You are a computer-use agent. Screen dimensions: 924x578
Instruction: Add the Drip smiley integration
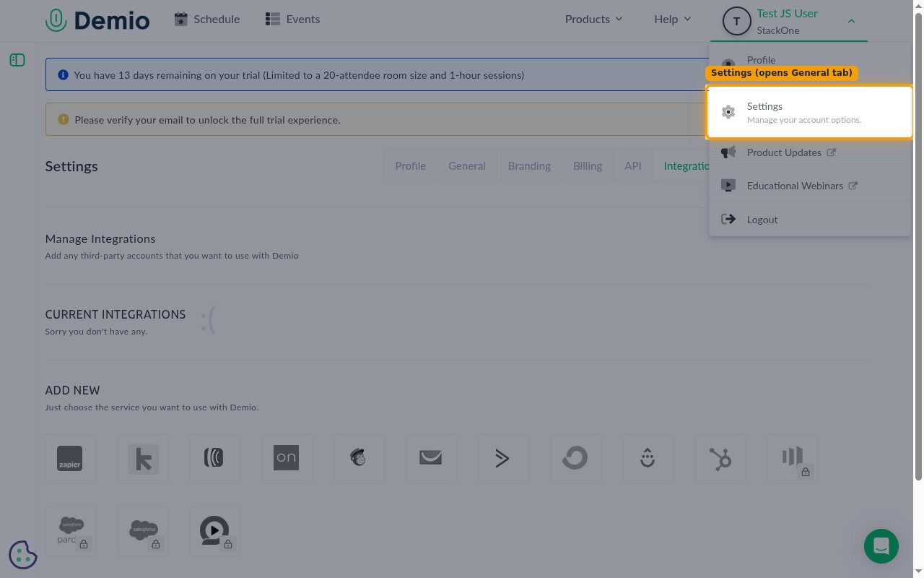tap(648, 459)
